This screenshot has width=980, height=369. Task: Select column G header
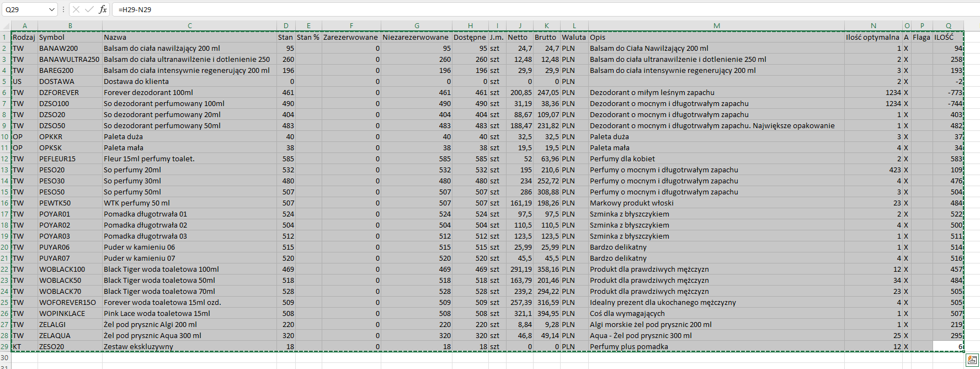(417, 26)
